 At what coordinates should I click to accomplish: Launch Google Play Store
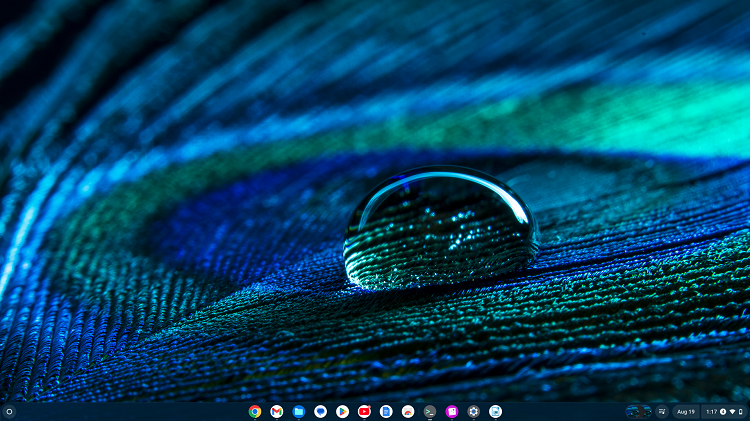click(342, 411)
